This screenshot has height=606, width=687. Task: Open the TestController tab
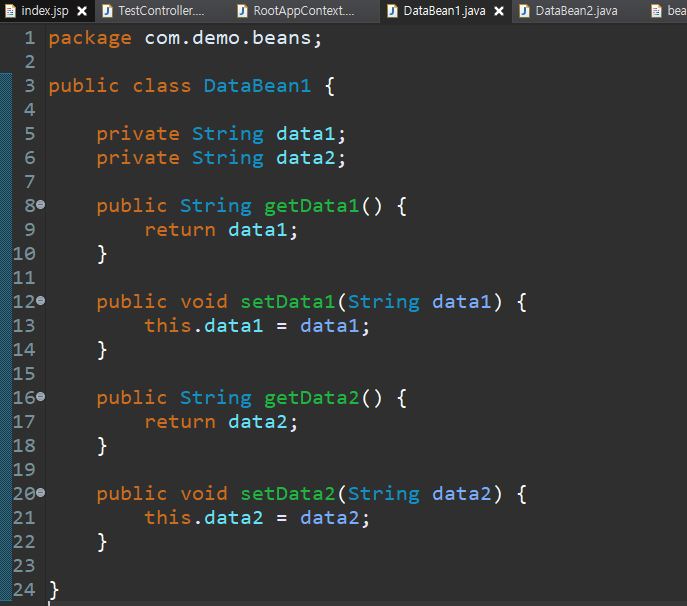pyautogui.click(x=161, y=11)
